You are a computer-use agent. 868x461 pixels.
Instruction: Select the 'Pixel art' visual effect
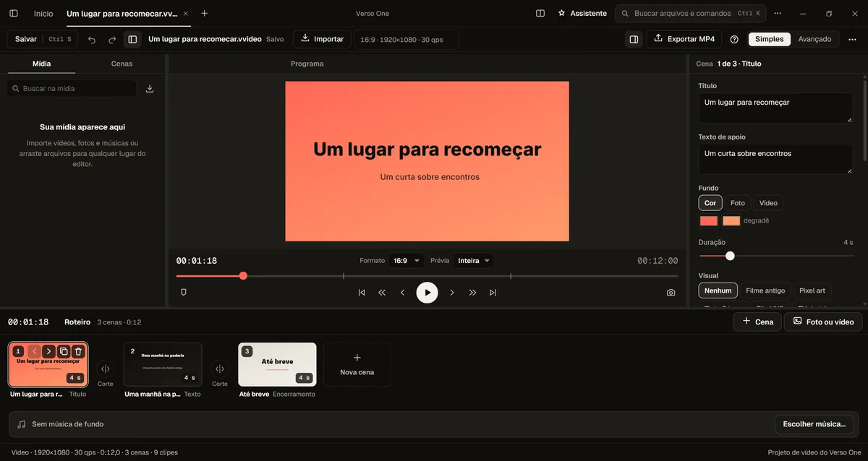point(812,290)
